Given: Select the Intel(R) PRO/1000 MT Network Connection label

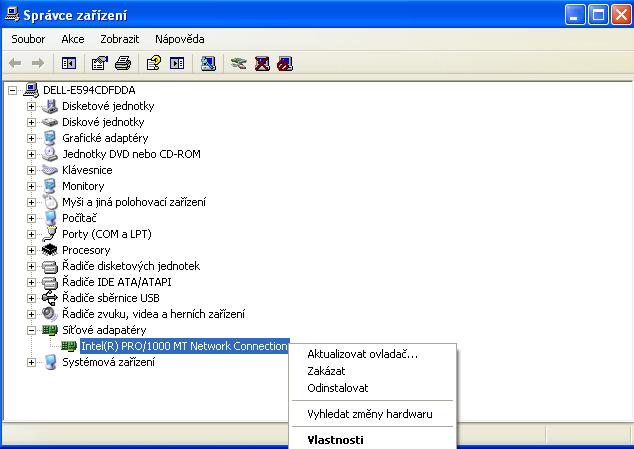Looking at the screenshot, I should point(184,346).
